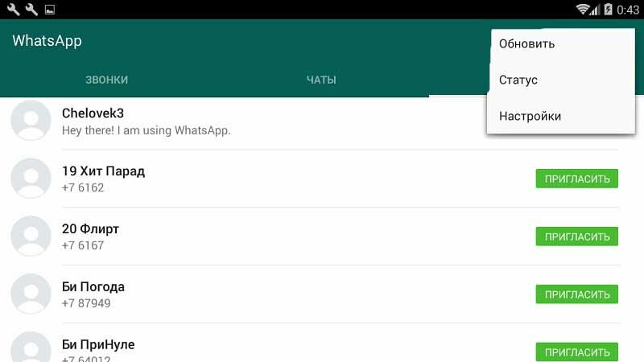644x362 pixels.
Task: Open Настройки from the popup menu
Action: coord(530,116)
